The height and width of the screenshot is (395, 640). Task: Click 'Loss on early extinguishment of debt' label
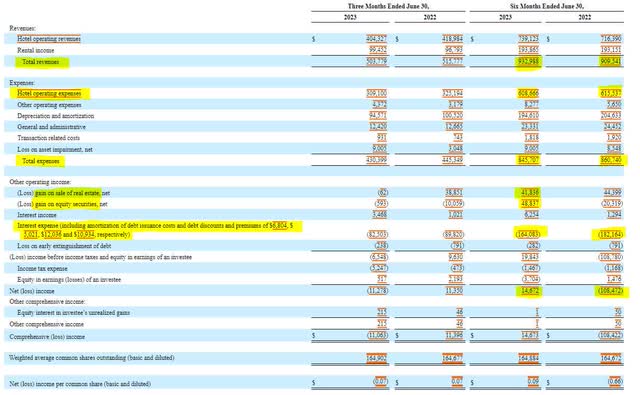point(64,246)
